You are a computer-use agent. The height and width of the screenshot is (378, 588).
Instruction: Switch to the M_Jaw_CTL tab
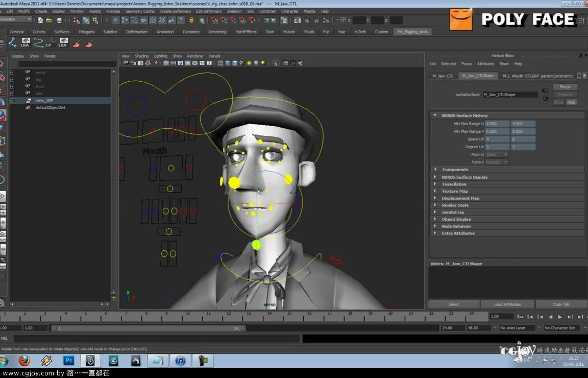tap(443, 76)
